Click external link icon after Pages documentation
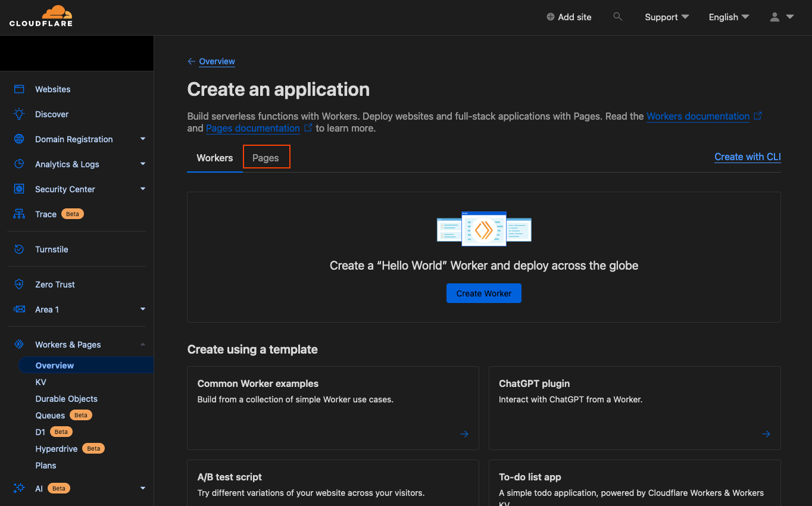Screen dimensions: 812x506 tap(308, 128)
